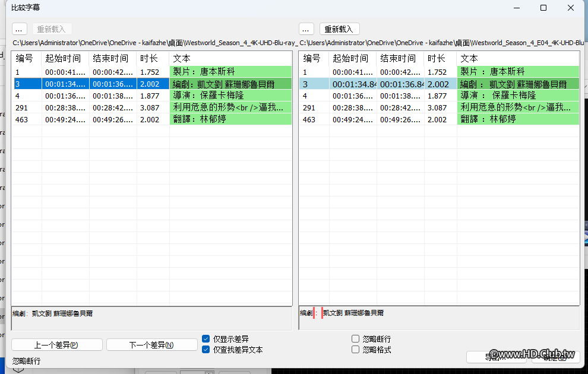The image size is (588, 374).
Task: Select right row 編劇 : 凱文劉 蘇珊娜魯貝爾
Action: click(x=440, y=84)
